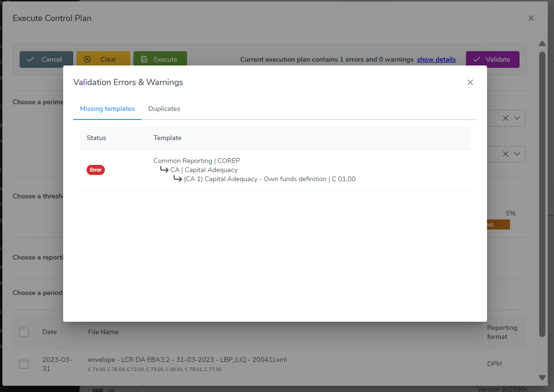The image size is (554, 392).
Task: Click the red Error status badge
Action: [x=95, y=170]
